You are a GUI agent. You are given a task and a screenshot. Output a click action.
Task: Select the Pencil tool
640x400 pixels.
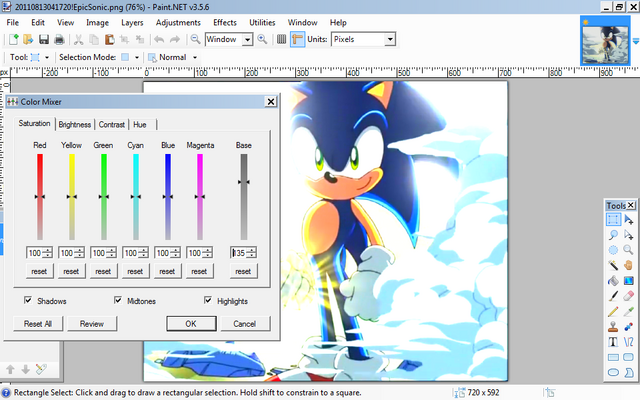(x=613, y=311)
